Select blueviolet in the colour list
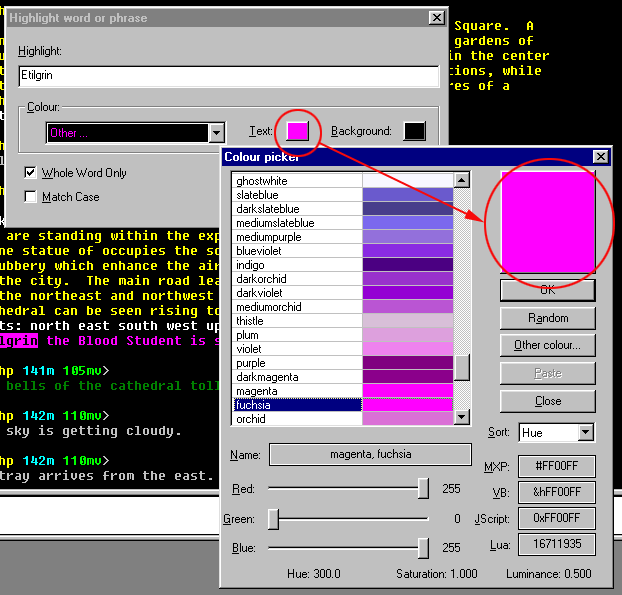Image resolution: width=622 pixels, height=595 pixels. click(x=297, y=251)
